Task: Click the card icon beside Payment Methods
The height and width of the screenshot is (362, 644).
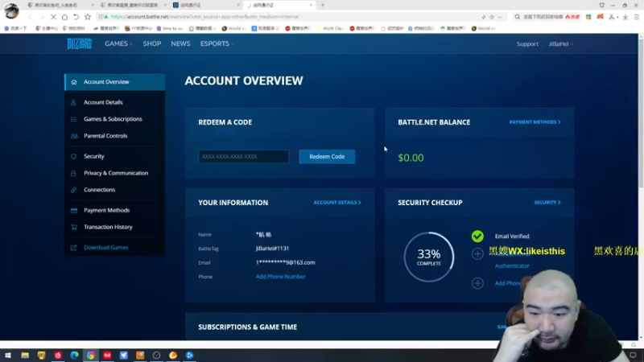Action: click(74, 210)
